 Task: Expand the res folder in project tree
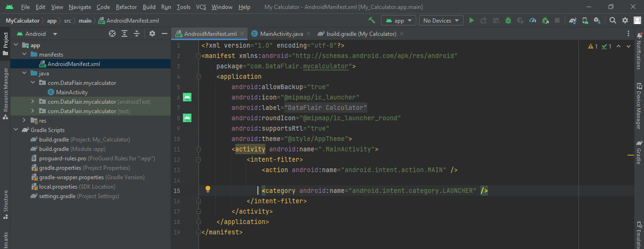25,121
